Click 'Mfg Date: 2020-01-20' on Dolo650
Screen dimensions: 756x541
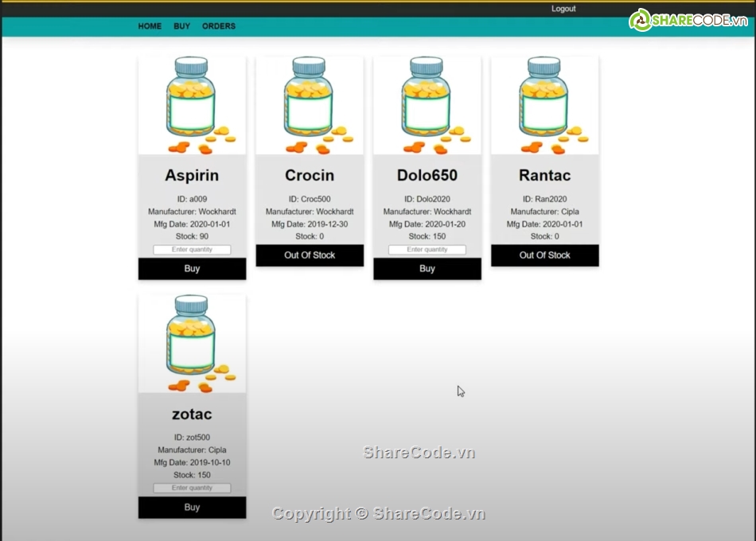click(427, 224)
